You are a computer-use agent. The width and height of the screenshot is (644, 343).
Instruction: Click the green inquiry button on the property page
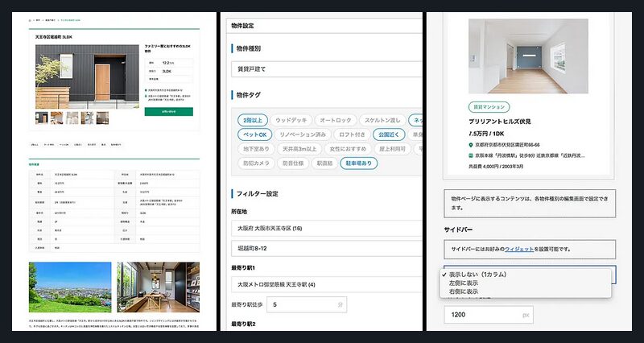coord(168,112)
